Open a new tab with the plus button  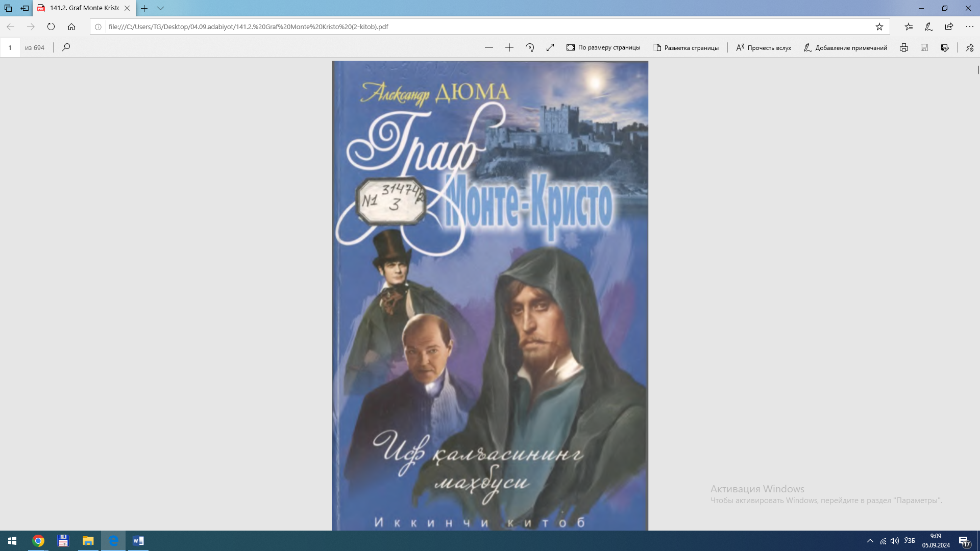[x=144, y=8]
